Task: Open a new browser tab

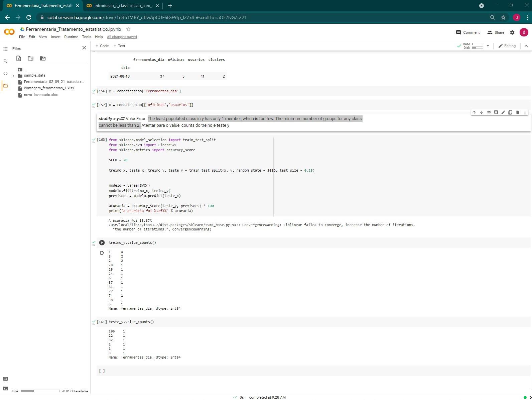Action: tap(170, 6)
